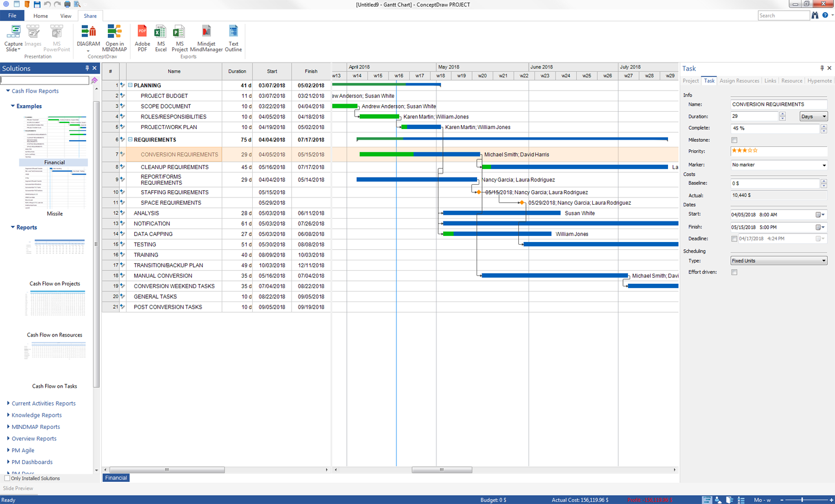835x504 pixels.
Task: Open the Marker dropdown
Action: pos(778,165)
